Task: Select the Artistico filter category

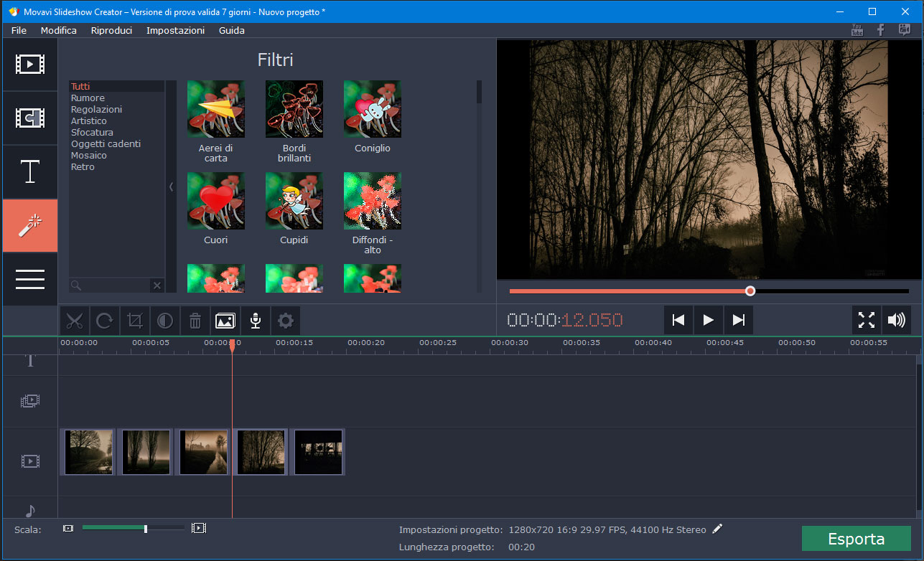Action: tap(89, 121)
